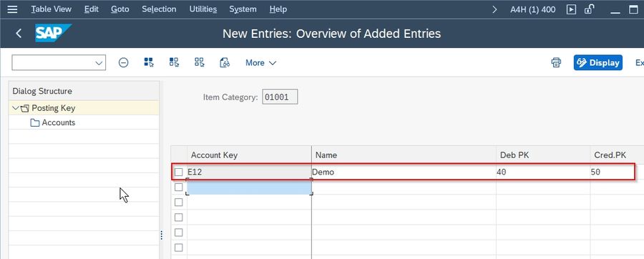Open the More toolbar menu

260,63
